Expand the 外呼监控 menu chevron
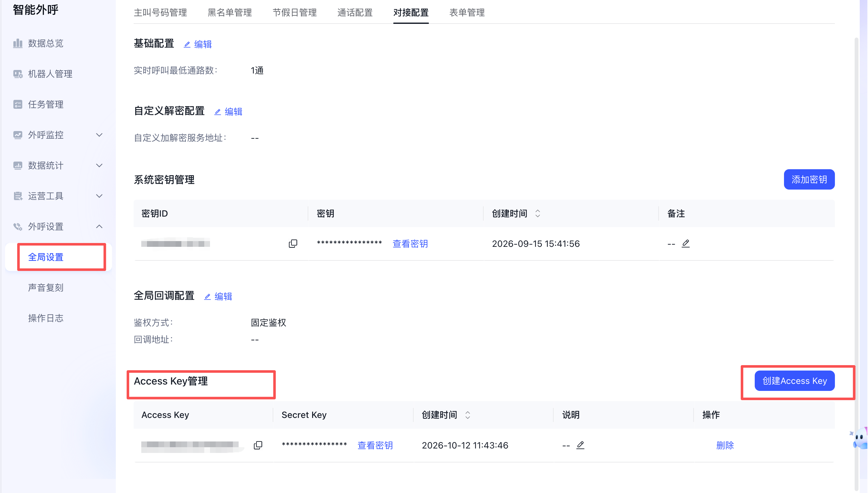The width and height of the screenshot is (868, 493). (99, 135)
